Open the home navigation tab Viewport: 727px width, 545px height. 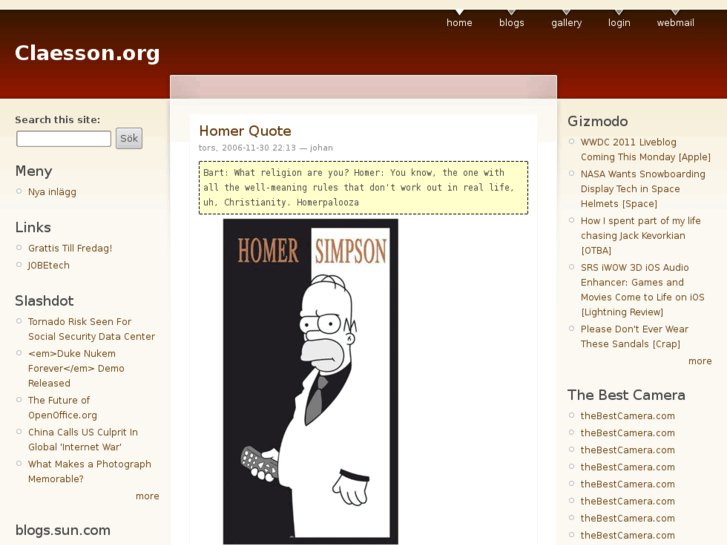pyautogui.click(x=459, y=22)
